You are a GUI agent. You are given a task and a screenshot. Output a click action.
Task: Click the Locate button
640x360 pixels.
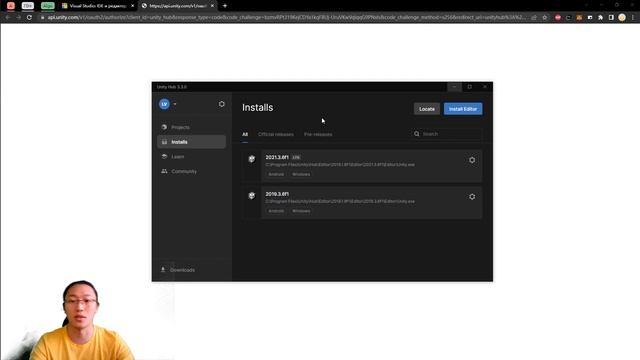427,109
